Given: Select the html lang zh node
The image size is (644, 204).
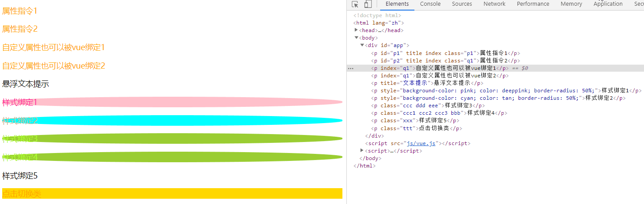Looking at the screenshot, I should (378, 23).
